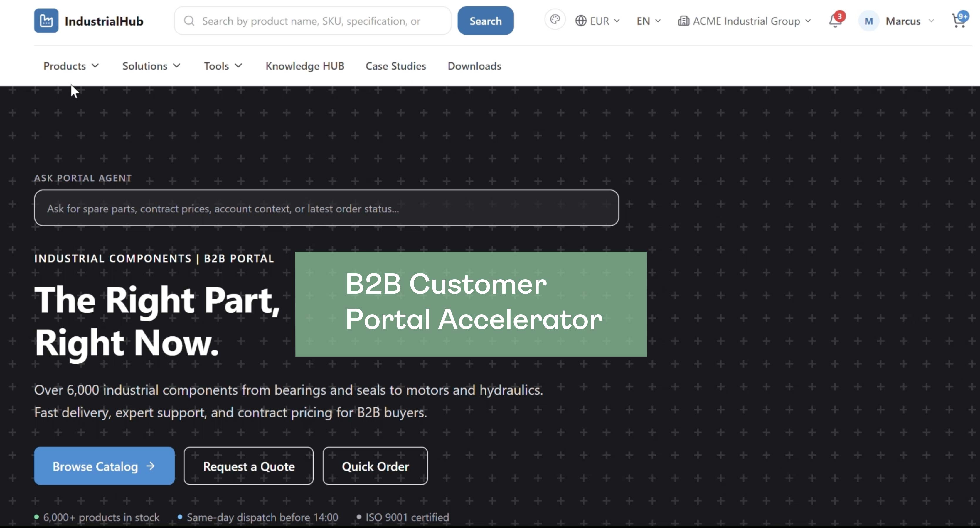This screenshot has width=980, height=528.
Task: Open the Downloads page
Action: tap(474, 66)
